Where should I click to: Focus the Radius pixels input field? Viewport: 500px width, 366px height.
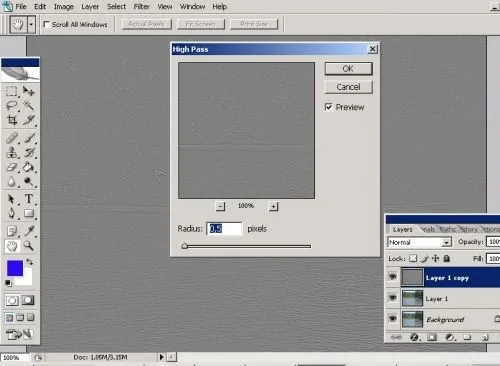pyautogui.click(x=224, y=229)
